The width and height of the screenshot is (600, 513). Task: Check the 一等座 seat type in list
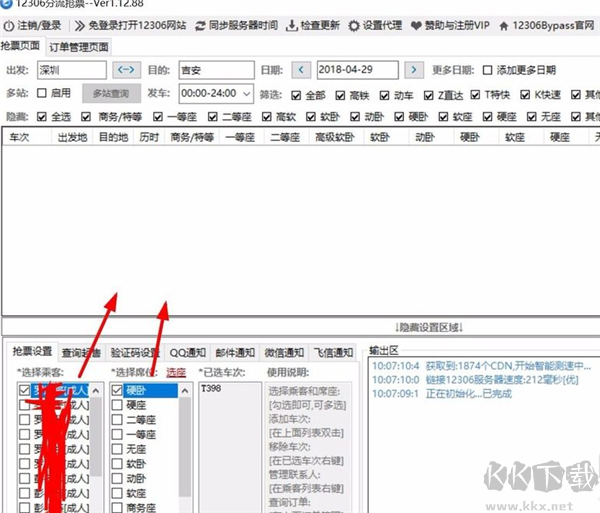pos(117,434)
